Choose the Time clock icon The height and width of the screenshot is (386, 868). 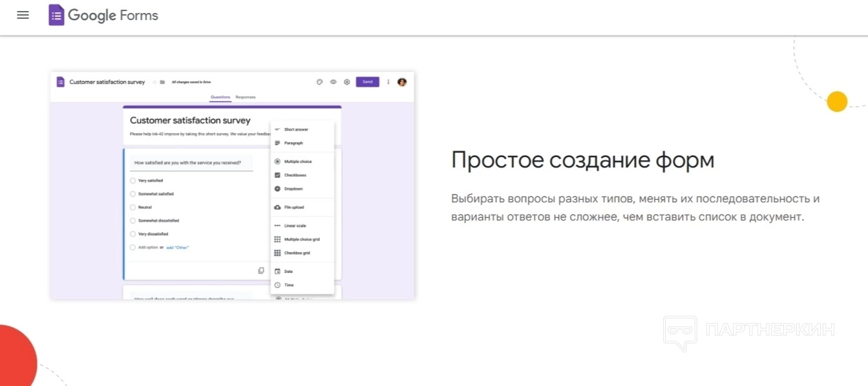(x=277, y=285)
